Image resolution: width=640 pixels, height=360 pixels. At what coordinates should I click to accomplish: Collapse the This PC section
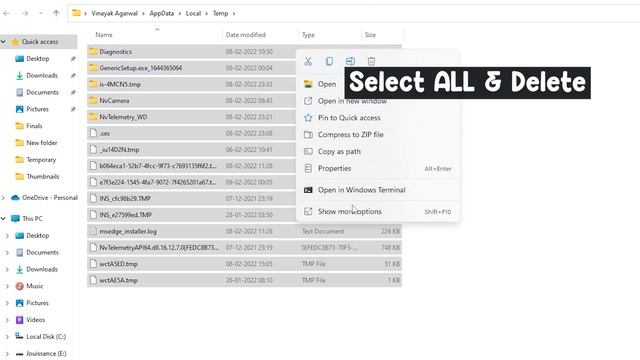coord(3,219)
